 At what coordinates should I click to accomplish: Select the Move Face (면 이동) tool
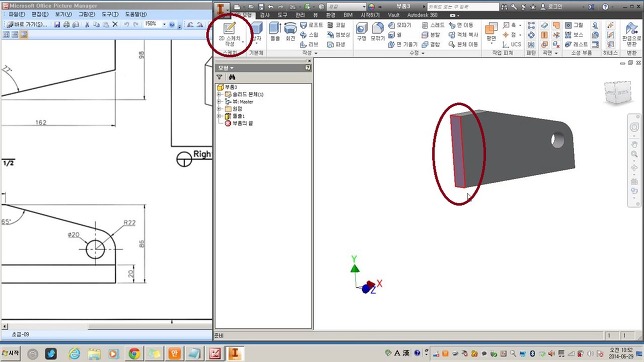461,25
